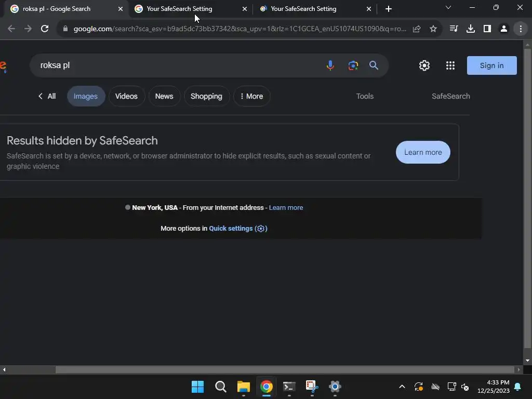The image size is (532, 399).
Task: Click the scroll down arrow
Action: pos(527,361)
